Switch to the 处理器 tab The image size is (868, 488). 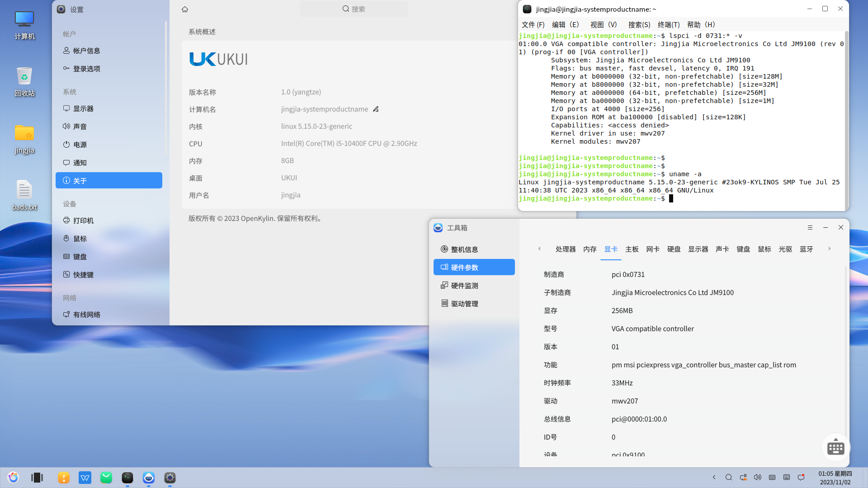coord(566,249)
